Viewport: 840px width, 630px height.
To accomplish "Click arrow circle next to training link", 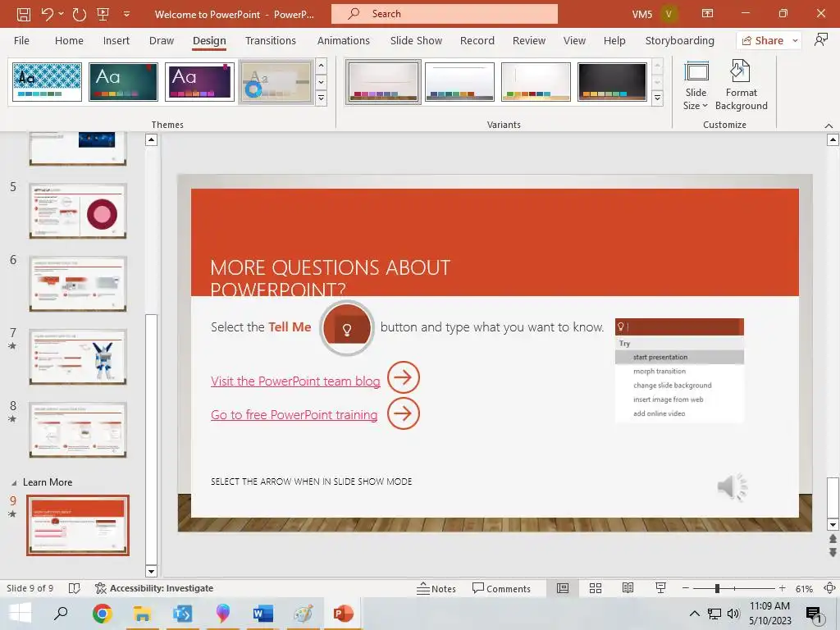I will click(x=404, y=413).
